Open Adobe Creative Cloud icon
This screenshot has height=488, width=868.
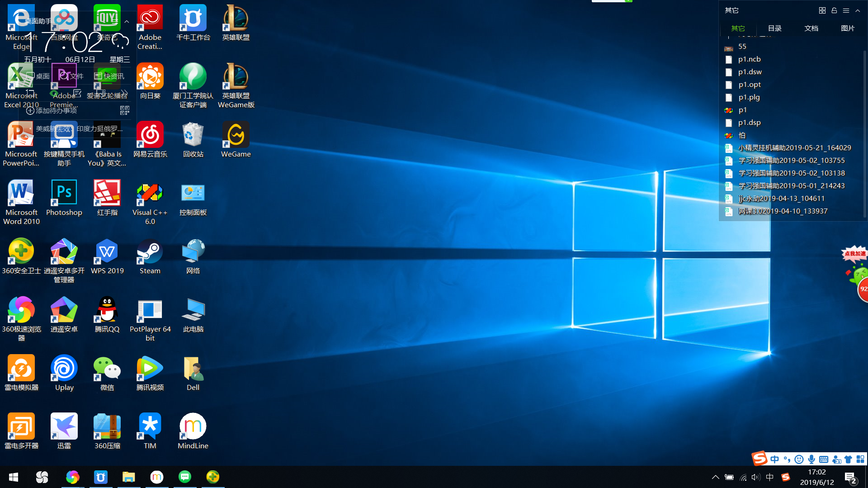point(150,27)
